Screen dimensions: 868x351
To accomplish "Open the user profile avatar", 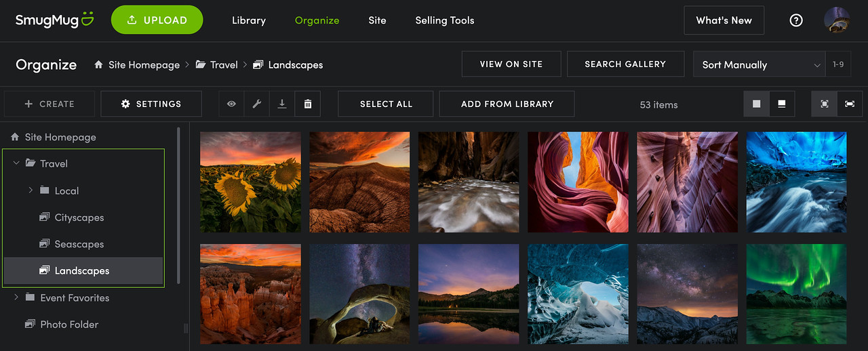I will tap(837, 20).
